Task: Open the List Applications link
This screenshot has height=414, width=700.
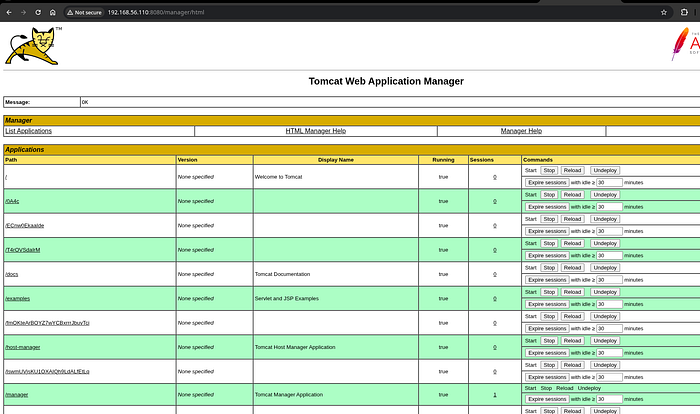Action: coord(29,131)
